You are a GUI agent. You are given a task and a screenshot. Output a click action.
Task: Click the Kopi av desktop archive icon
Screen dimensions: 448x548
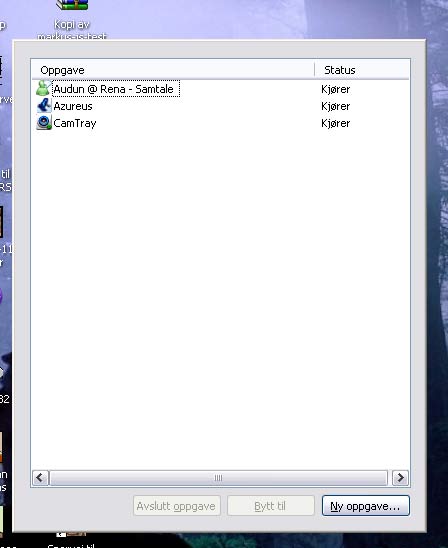click(72, 5)
